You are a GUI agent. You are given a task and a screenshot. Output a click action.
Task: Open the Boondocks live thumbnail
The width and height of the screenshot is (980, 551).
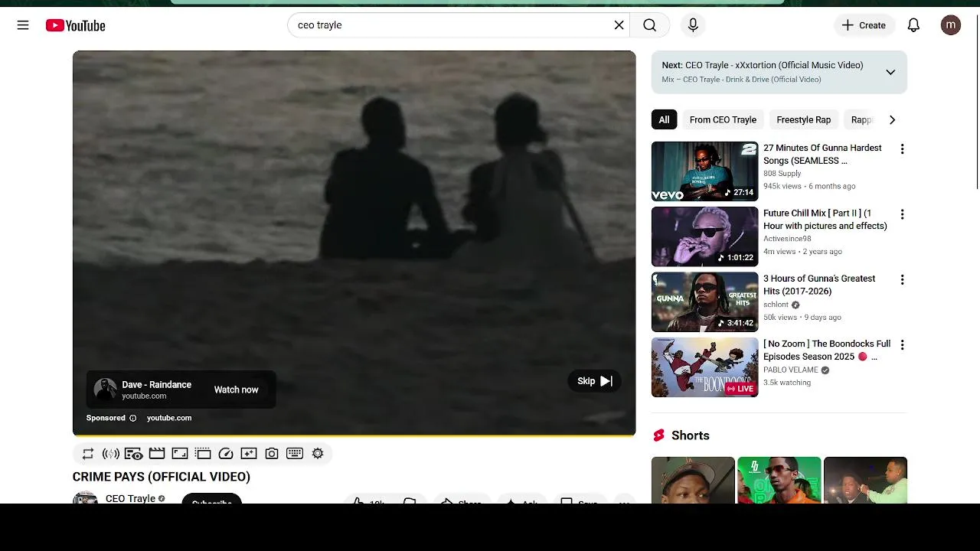[704, 367]
